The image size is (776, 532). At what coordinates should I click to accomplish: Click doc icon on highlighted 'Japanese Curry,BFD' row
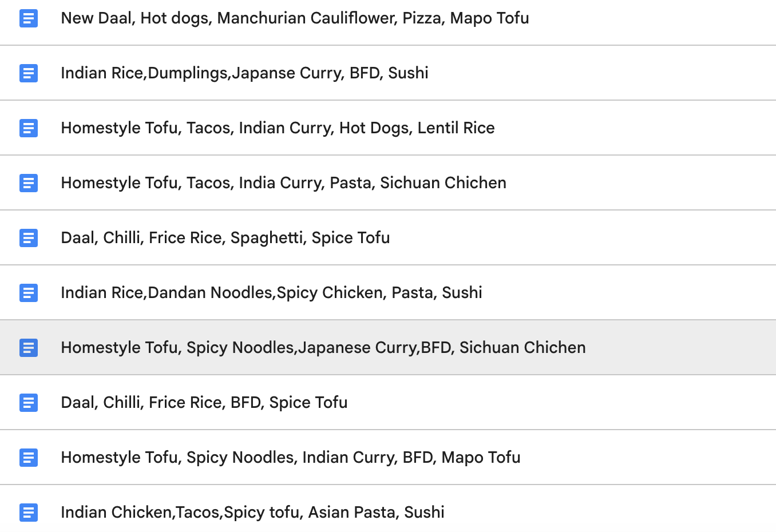tap(29, 348)
